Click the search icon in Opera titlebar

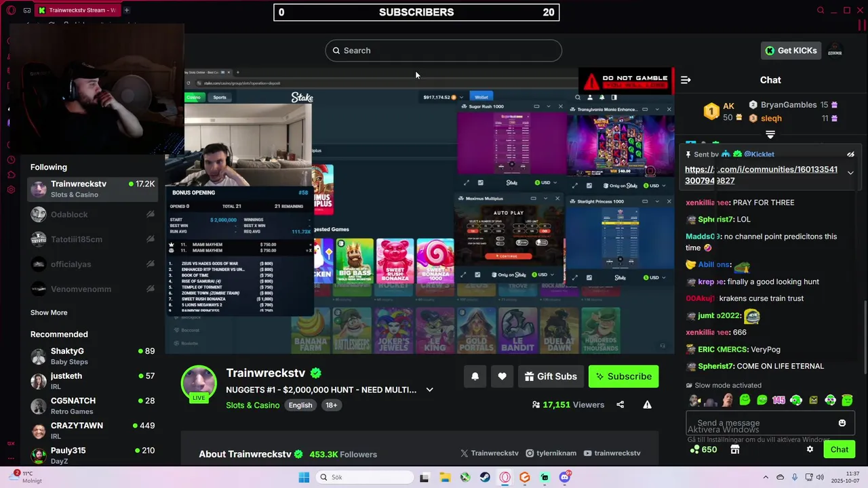tap(821, 10)
